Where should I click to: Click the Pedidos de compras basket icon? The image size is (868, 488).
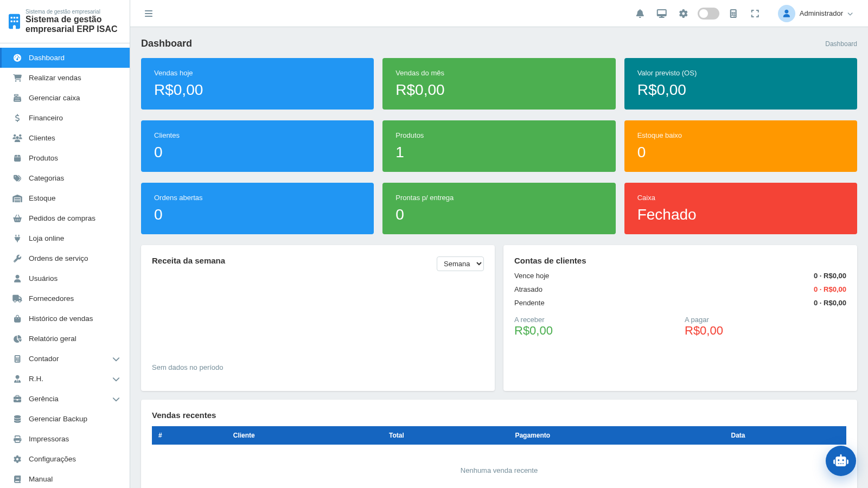[x=17, y=218]
